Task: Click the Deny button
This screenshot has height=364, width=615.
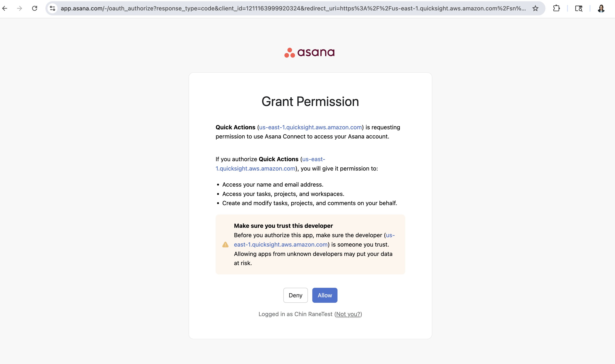Action: 295,295
